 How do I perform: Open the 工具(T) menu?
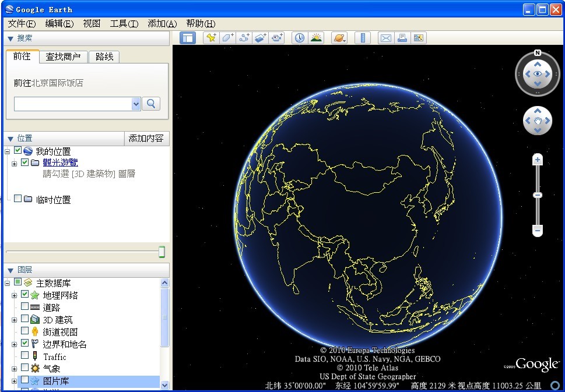pyautogui.click(x=124, y=23)
